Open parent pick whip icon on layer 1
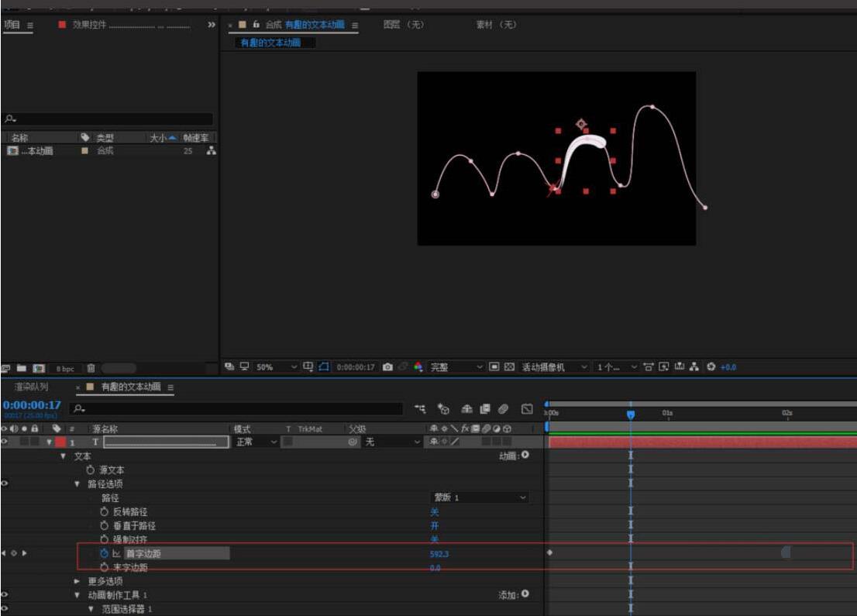Image resolution: width=857 pixels, height=616 pixels. (x=353, y=442)
